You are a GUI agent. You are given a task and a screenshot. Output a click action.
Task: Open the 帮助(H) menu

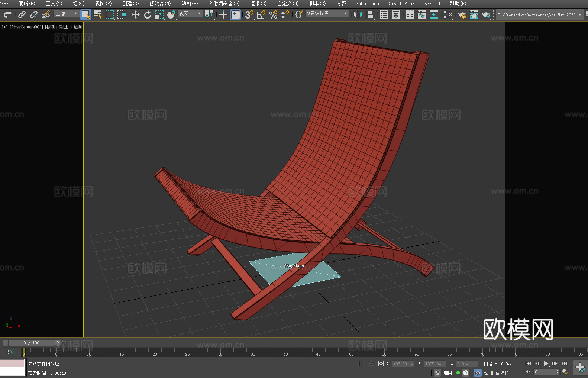click(458, 3)
